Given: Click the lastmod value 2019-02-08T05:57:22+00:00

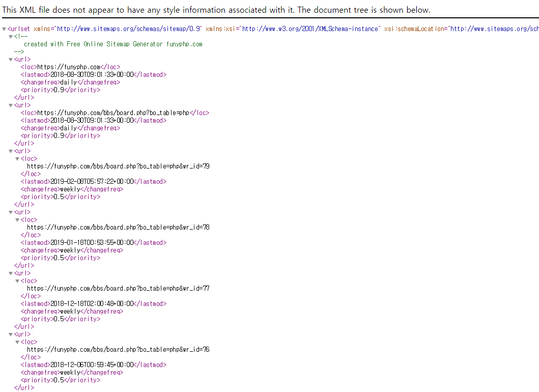Looking at the screenshot, I should [92, 181].
